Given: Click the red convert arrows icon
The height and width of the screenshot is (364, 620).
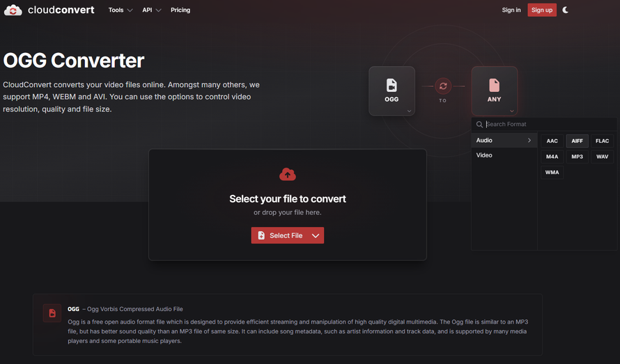Looking at the screenshot, I should coord(443,86).
